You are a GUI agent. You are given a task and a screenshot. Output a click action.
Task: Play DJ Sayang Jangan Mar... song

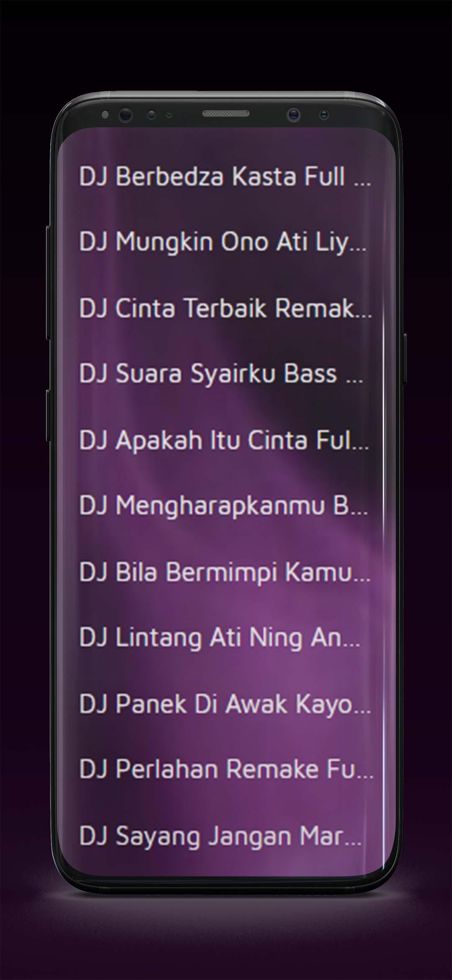point(221,836)
